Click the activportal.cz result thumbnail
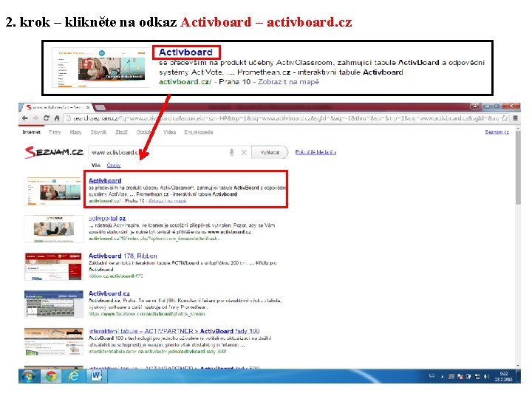The image size is (532, 399). pos(53,228)
